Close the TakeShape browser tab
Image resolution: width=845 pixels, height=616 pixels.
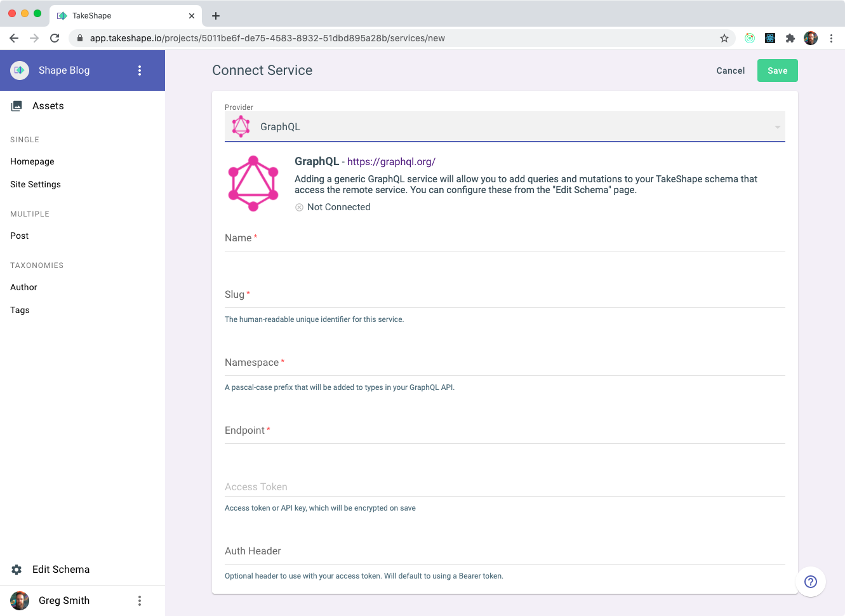tap(192, 16)
